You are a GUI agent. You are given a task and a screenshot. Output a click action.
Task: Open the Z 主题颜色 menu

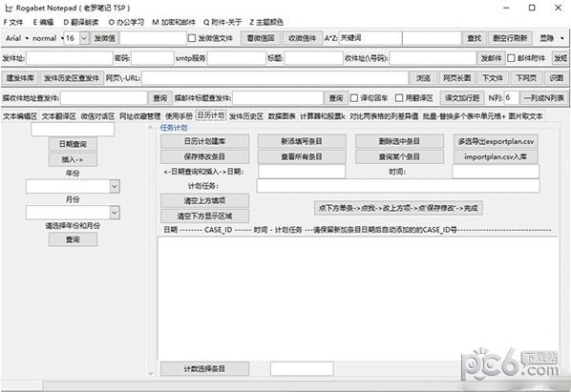pyautogui.click(x=266, y=22)
